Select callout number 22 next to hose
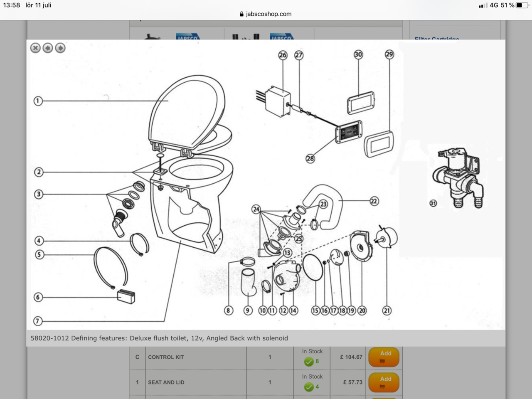The height and width of the screenshot is (399, 532). (374, 201)
